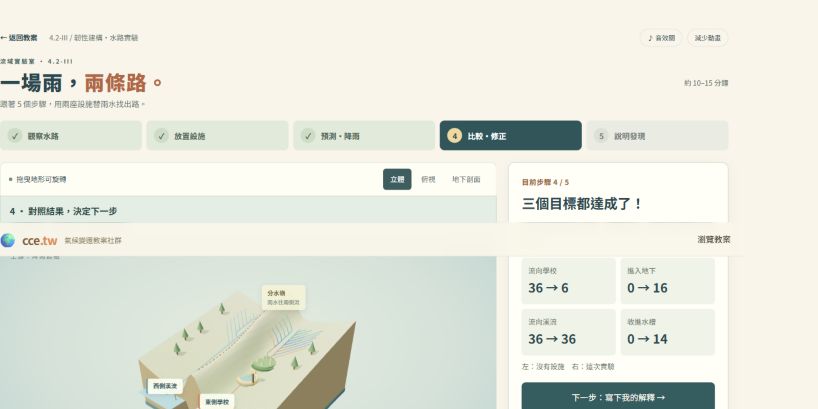Open step 5 說明發現
The width and height of the screenshot is (818, 409).
click(657, 136)
